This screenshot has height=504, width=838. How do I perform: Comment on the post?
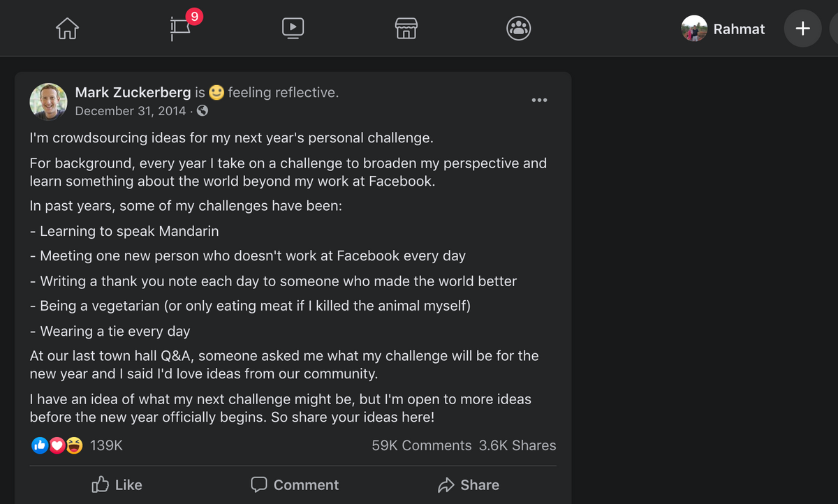(x=295, y=484)
